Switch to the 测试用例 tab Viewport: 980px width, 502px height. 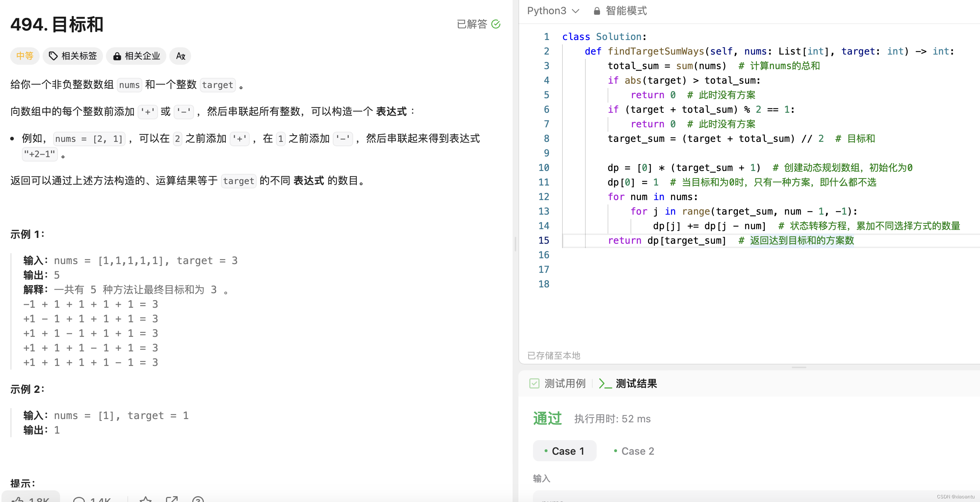pyautogui.click(x=558, y=383)
